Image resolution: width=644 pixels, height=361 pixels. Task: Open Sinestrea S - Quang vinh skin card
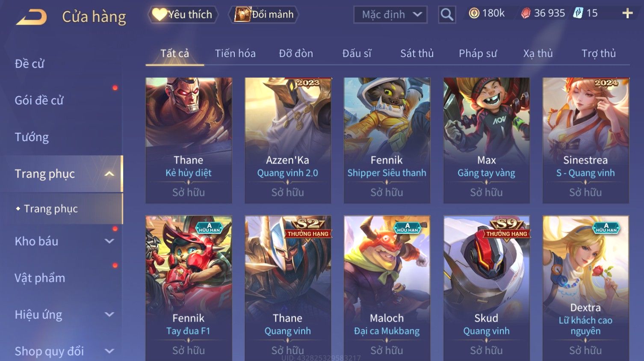click(x=585, y=141)
